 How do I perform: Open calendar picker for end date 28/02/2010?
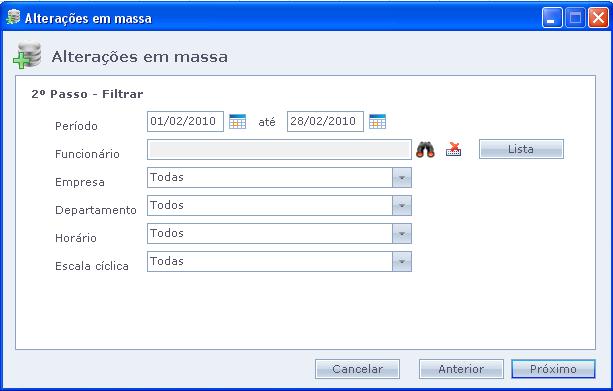[x=377, y=122]
